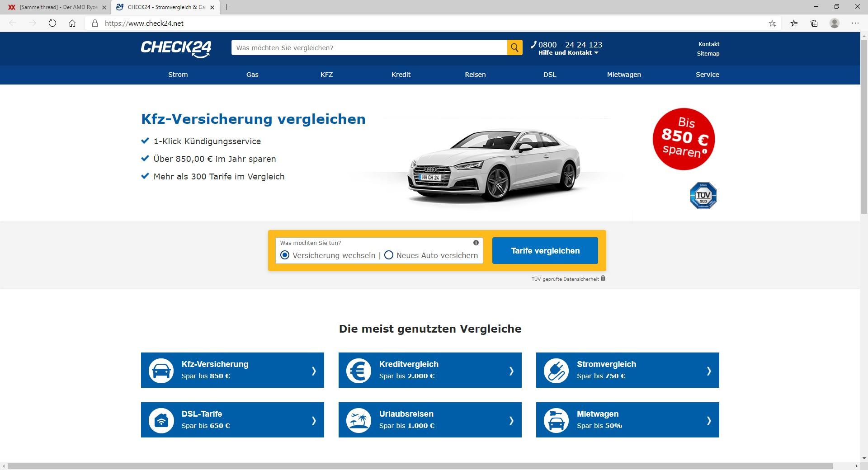Click the red Bis 850 € sparen badge
Image resolution: width=868 pixels, height=470 pixels.
684,139
